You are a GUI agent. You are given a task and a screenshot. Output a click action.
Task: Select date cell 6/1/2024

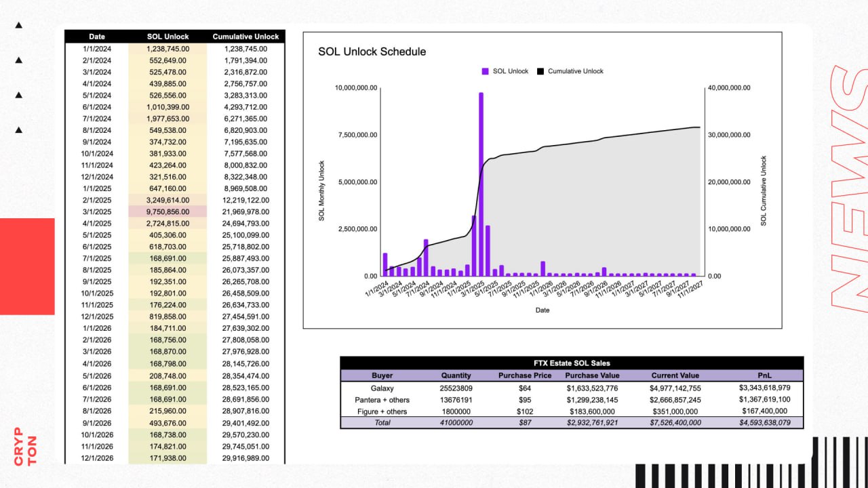(96, 106)
